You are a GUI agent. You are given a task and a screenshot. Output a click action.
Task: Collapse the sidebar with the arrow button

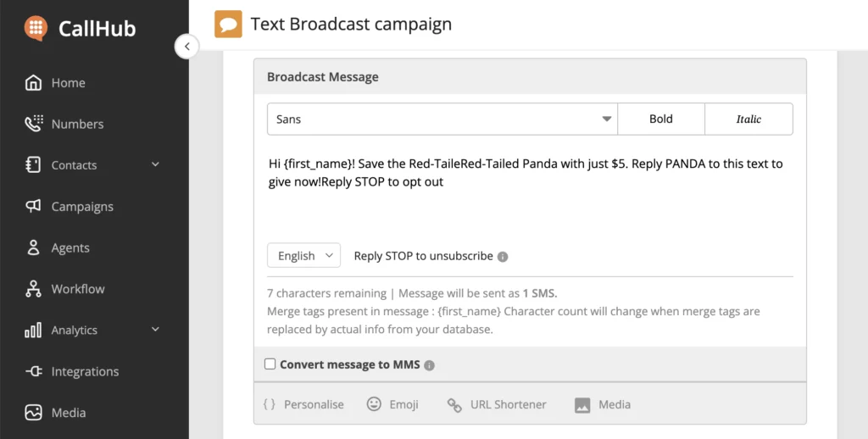coord(186,46)
